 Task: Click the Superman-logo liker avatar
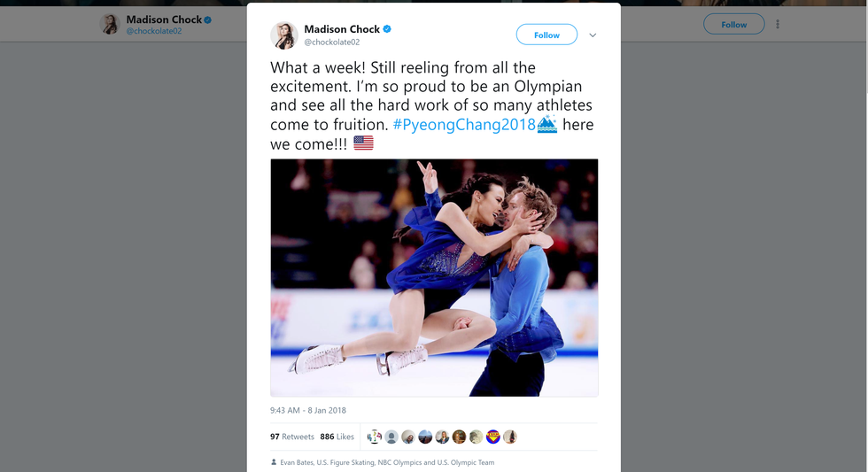[x=493, y=437]
